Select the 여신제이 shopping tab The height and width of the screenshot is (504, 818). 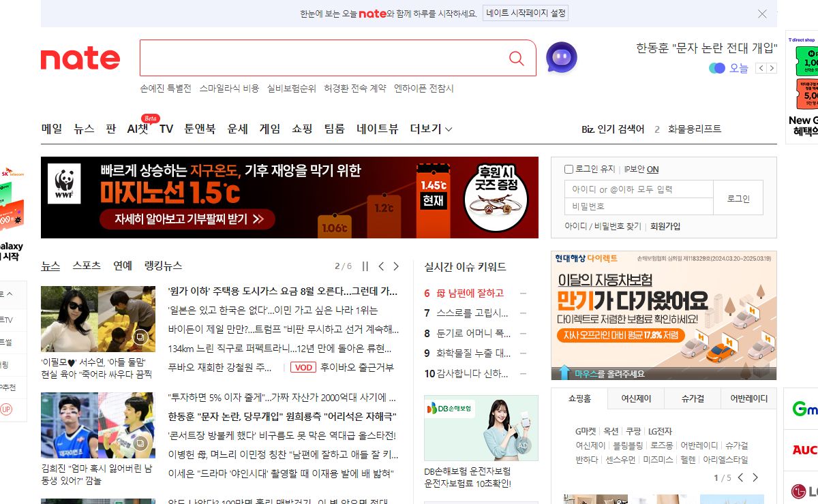(636, 398)
